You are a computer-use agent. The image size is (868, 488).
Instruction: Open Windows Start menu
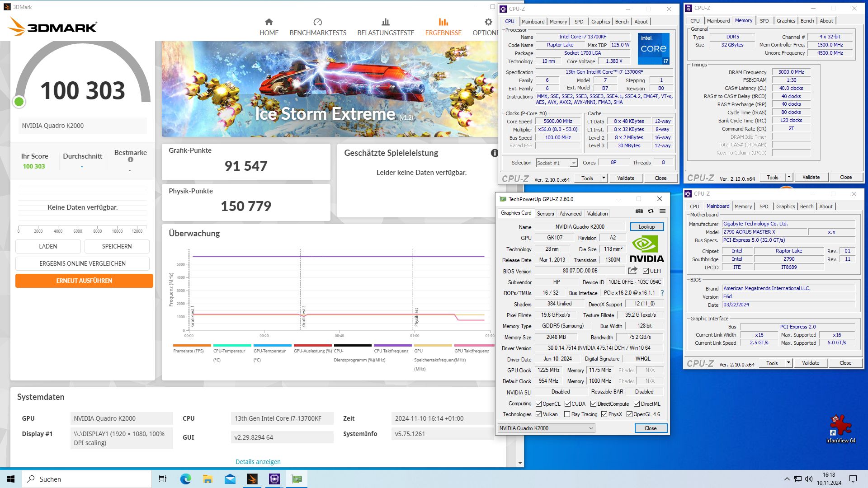pos(11,479)
